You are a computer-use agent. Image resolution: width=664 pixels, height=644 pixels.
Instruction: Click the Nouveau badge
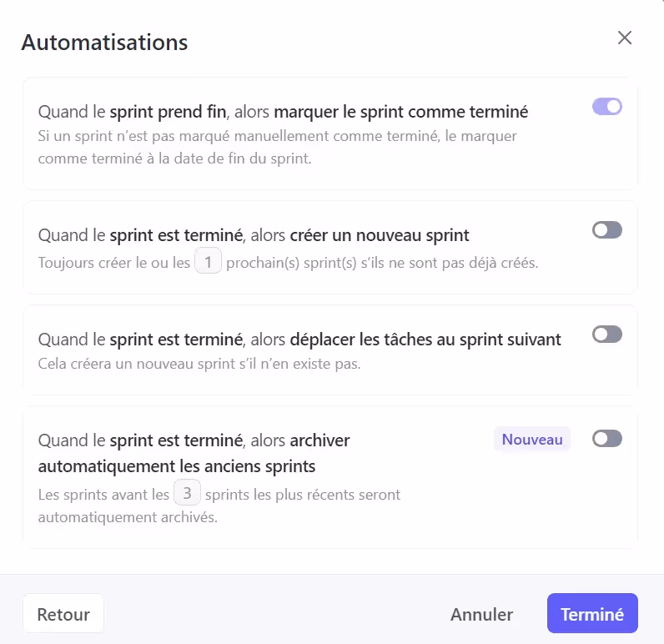click(x=532, y=439)
